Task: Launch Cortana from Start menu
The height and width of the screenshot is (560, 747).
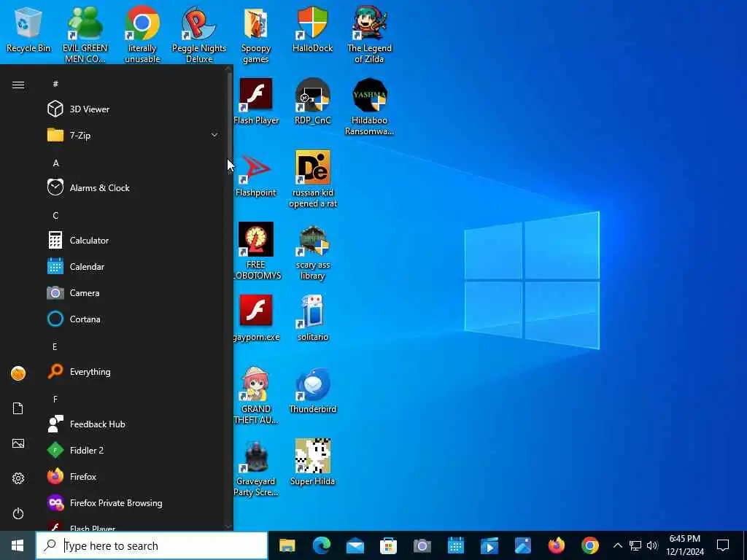Action: tap(133, 319)
